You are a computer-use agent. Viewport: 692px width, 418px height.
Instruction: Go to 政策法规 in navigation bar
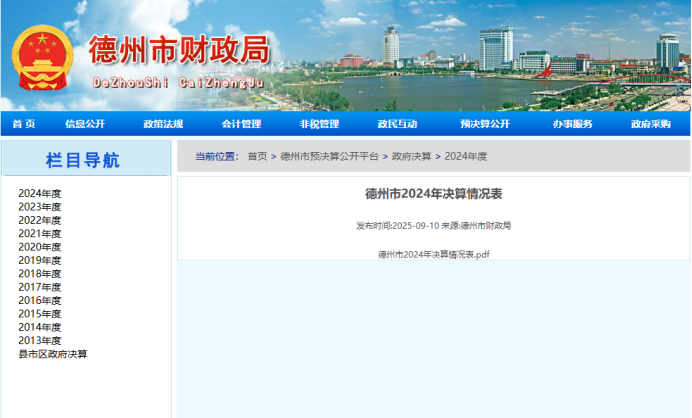[x=163, y=124]
